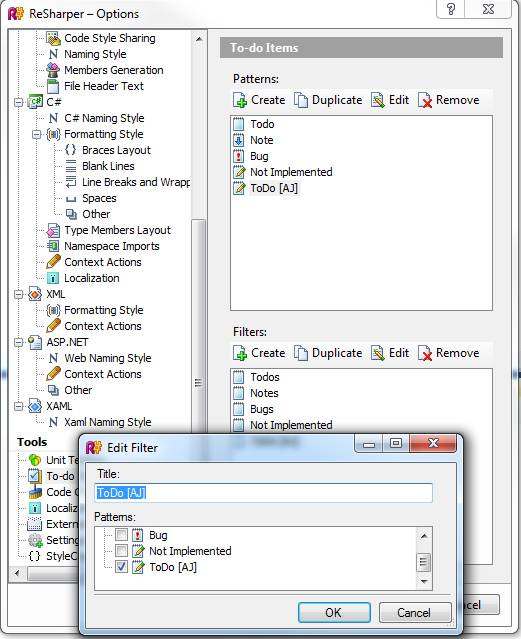This screenshot has width=521, height=639.
Task: Uncheck the ToDo [AJ] pattern checkbox
Action: tap(121, 567)
